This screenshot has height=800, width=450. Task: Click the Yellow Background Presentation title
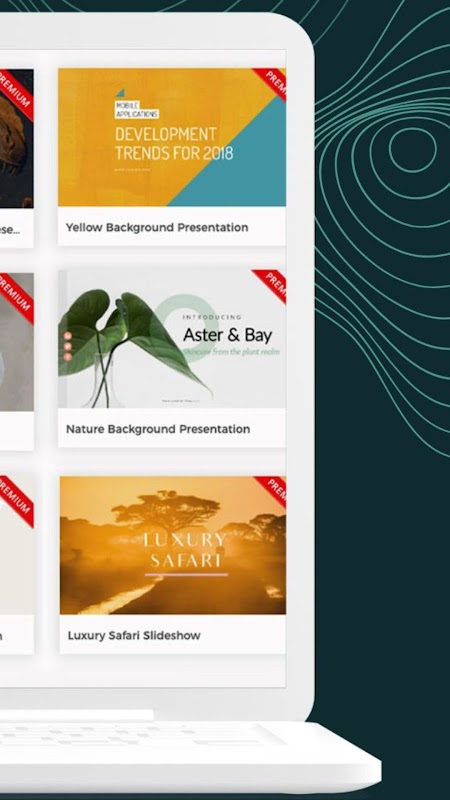(x=157, y=228)
